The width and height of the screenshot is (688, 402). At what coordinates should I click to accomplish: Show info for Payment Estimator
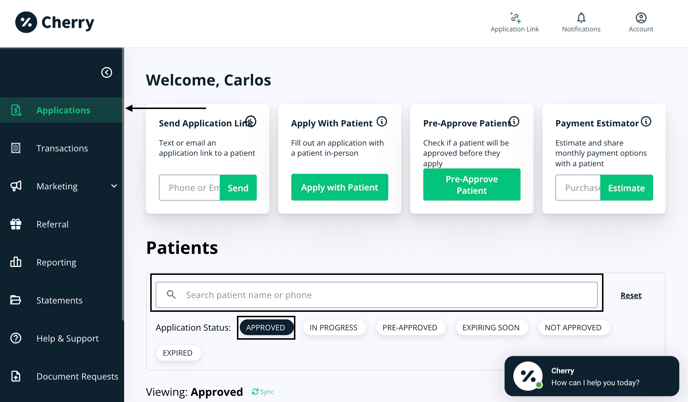point(646,122)
